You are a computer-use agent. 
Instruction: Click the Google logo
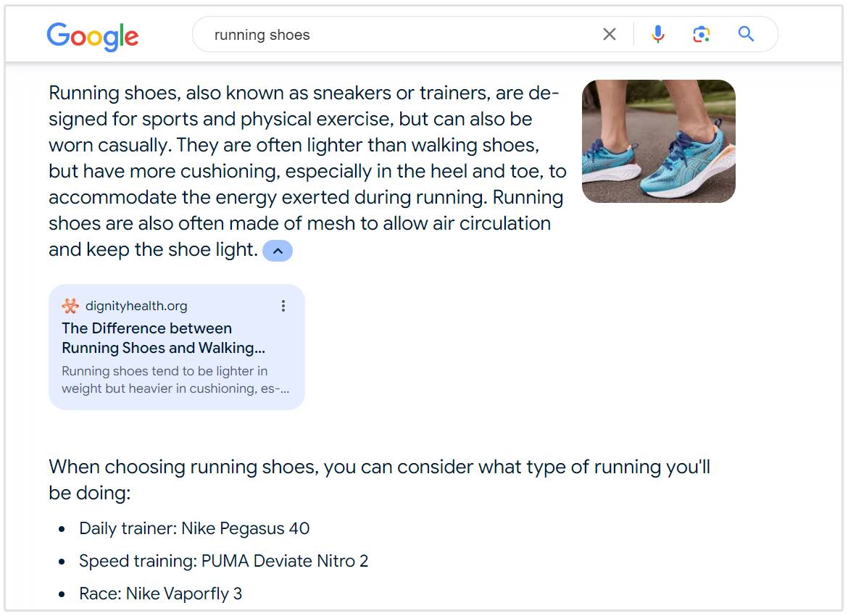coord(93,36)
